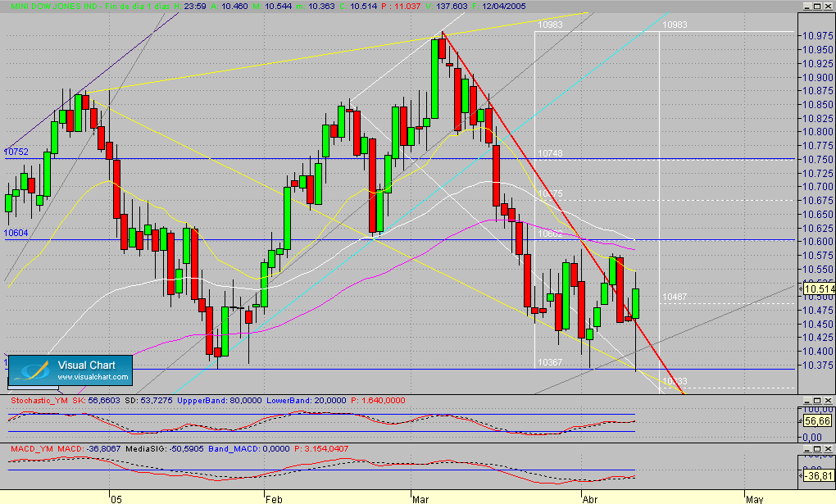836x504 pixels.
Task: Minimize the Stochastic_YM indicator panel
Action: click(807, 400)
